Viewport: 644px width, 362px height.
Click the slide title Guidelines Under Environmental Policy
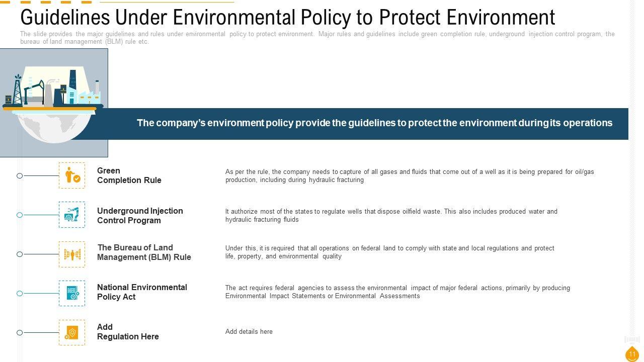pos(287,18)
